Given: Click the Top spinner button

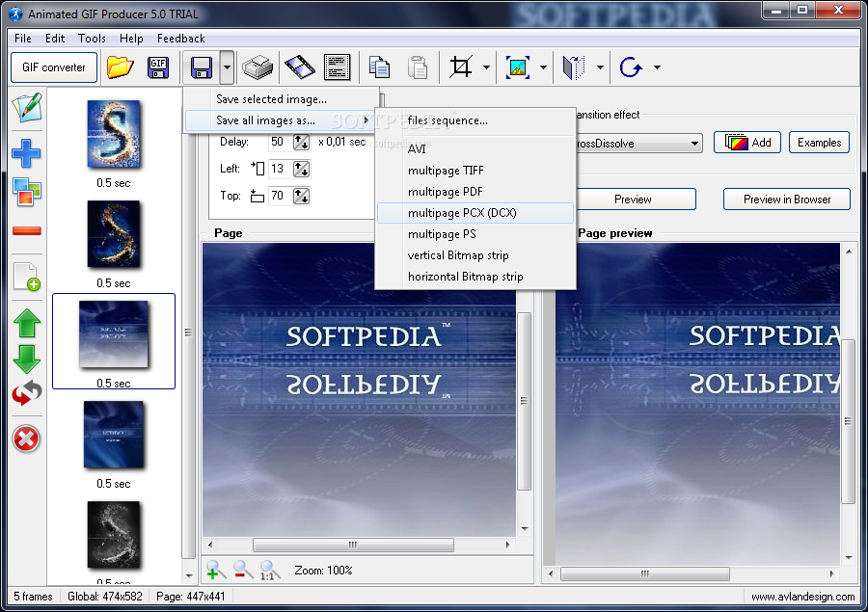Looking at the screenshot, I should [x=302, y=196].
